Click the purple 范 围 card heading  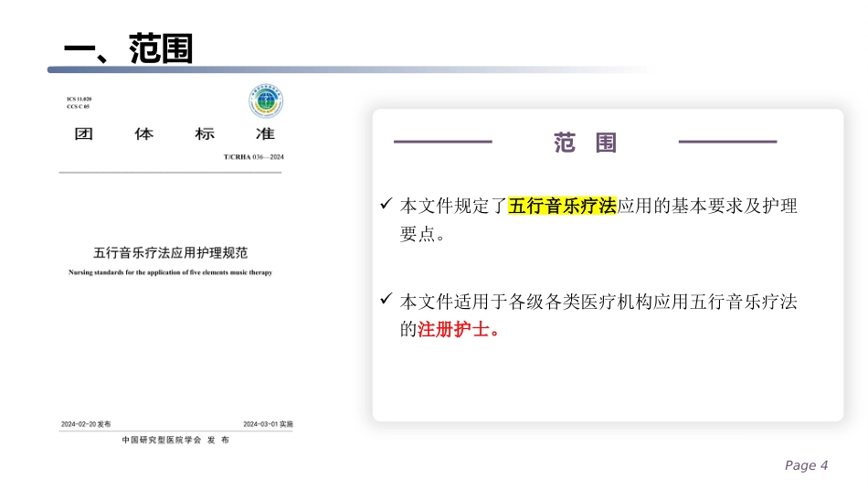(585, 143)
